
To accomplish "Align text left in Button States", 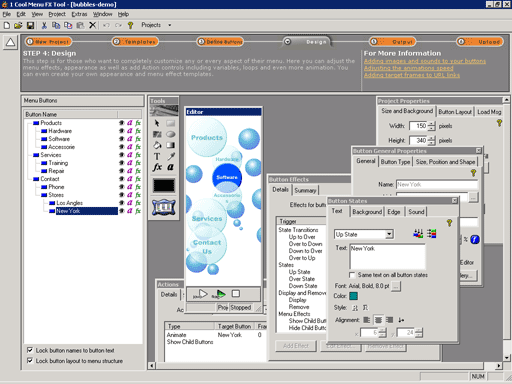I will (x=366, y=320).
